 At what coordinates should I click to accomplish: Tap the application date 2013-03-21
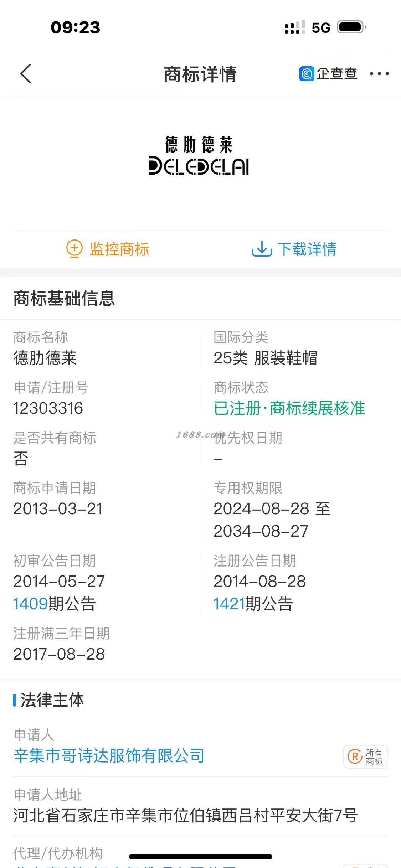click(x=58, y=509)
